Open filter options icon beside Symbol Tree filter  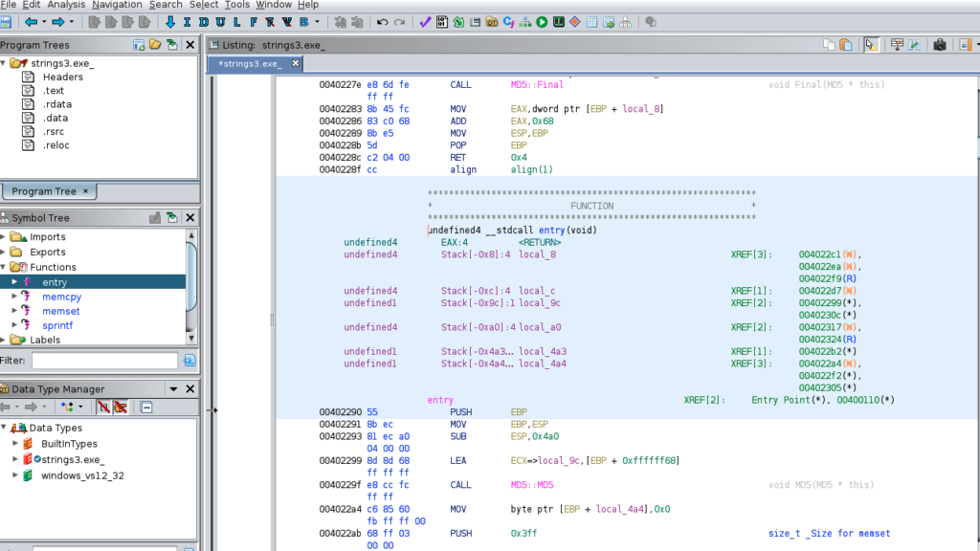(x=189, y=361)
